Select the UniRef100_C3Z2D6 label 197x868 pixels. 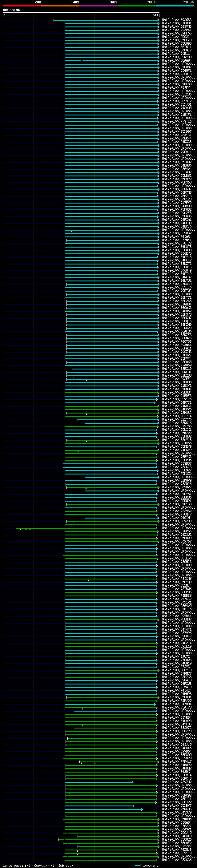pyautogui.click(x=177, y=94)
